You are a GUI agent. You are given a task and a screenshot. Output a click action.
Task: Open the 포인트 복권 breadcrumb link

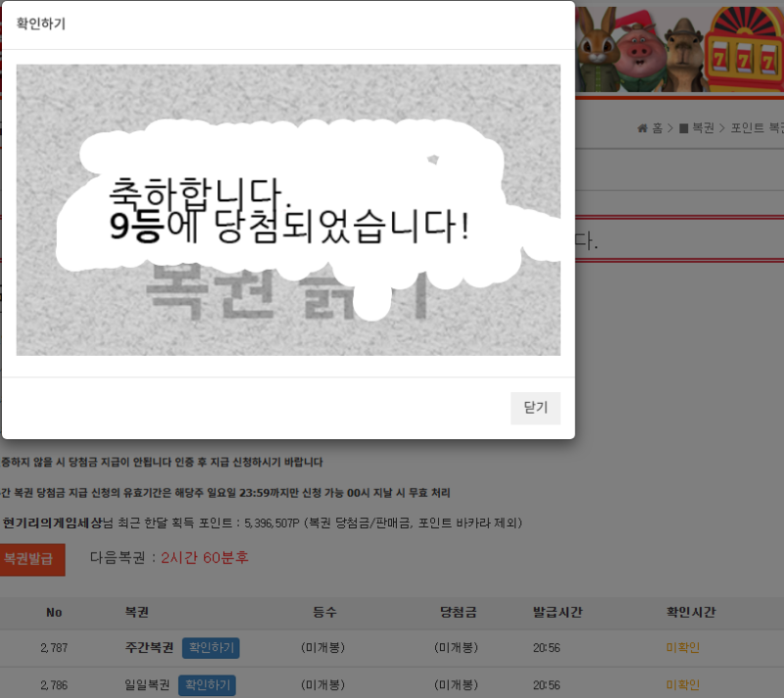757,127
